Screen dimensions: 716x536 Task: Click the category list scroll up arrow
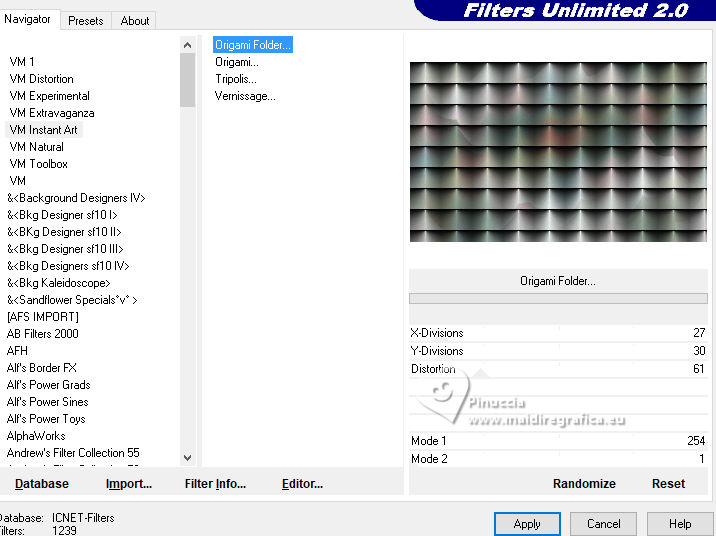187,45
